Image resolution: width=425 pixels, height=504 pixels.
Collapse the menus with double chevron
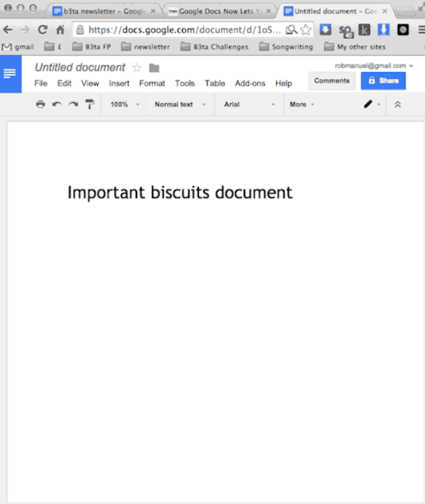(398, 104)
